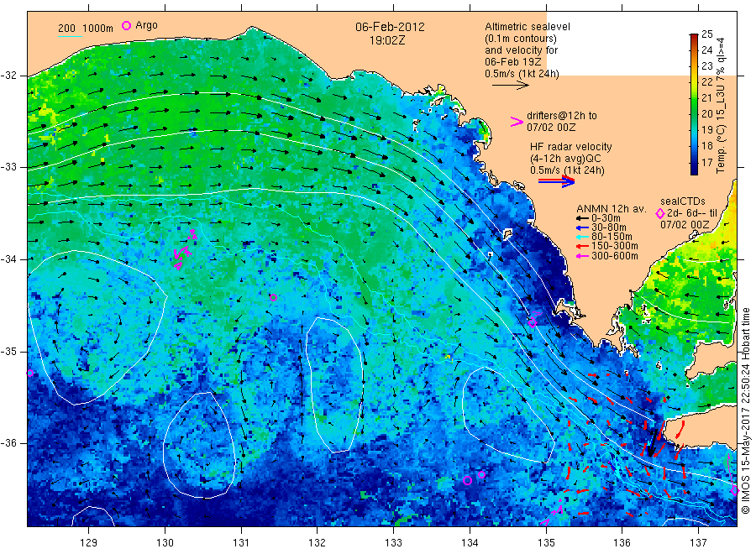This screenshot has height=554, width=756.
Task: Click the '137' longitude axis label
Action: point(698,543)
